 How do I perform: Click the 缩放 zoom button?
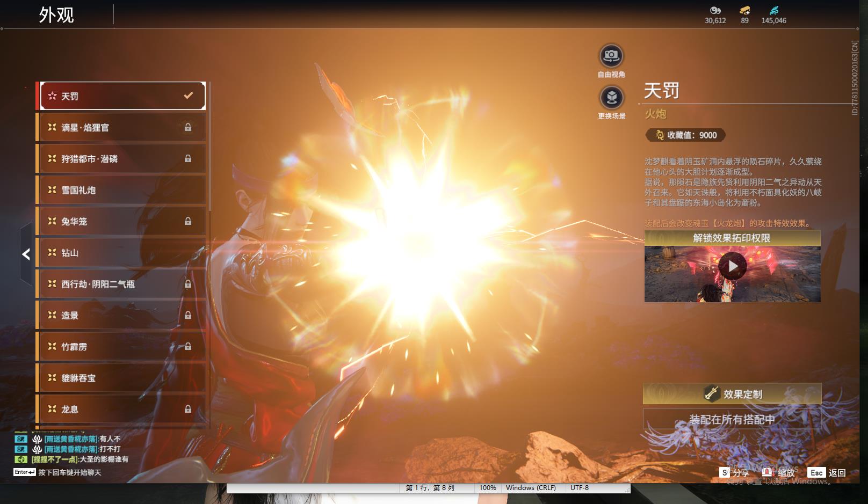pos(779,472)
